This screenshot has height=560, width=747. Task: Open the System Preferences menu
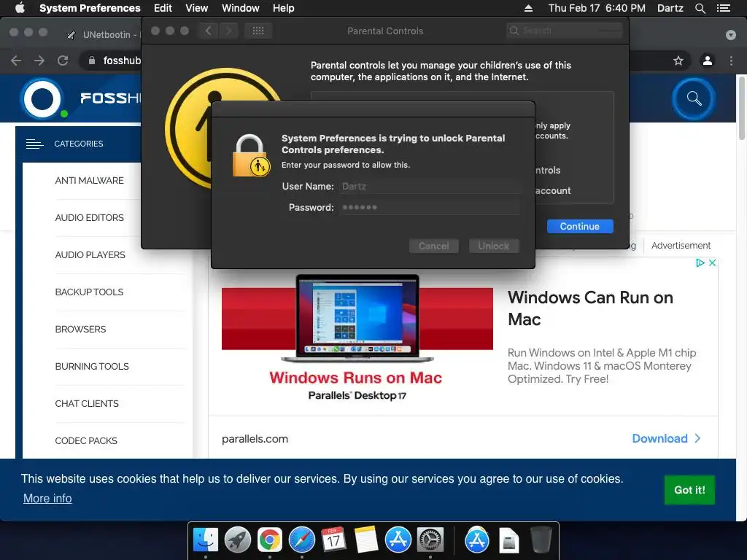coord(90,8)
